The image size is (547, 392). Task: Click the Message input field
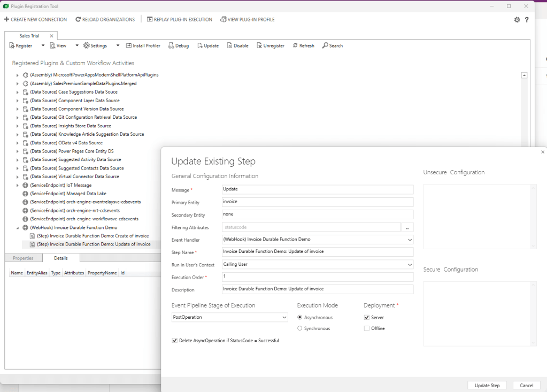[x=318, y=189]
